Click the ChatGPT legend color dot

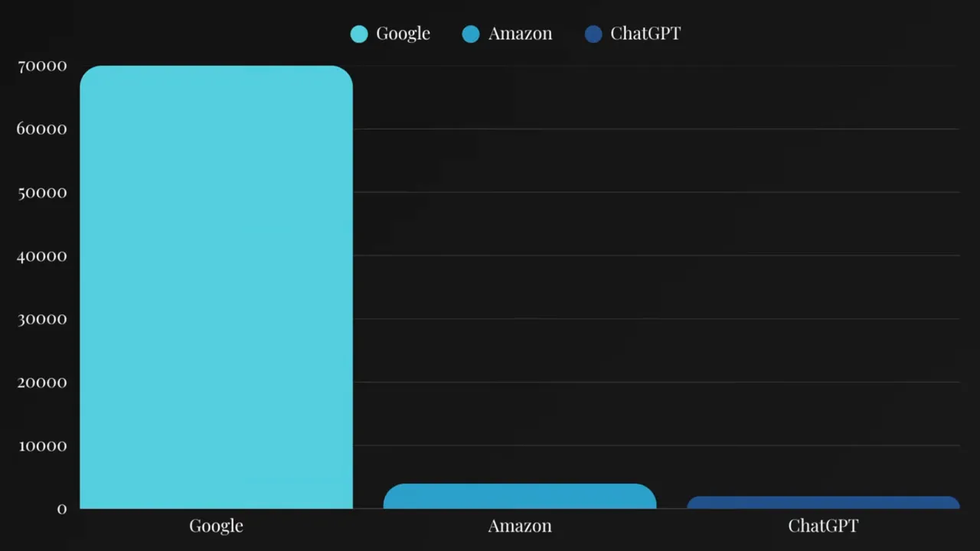593,34
